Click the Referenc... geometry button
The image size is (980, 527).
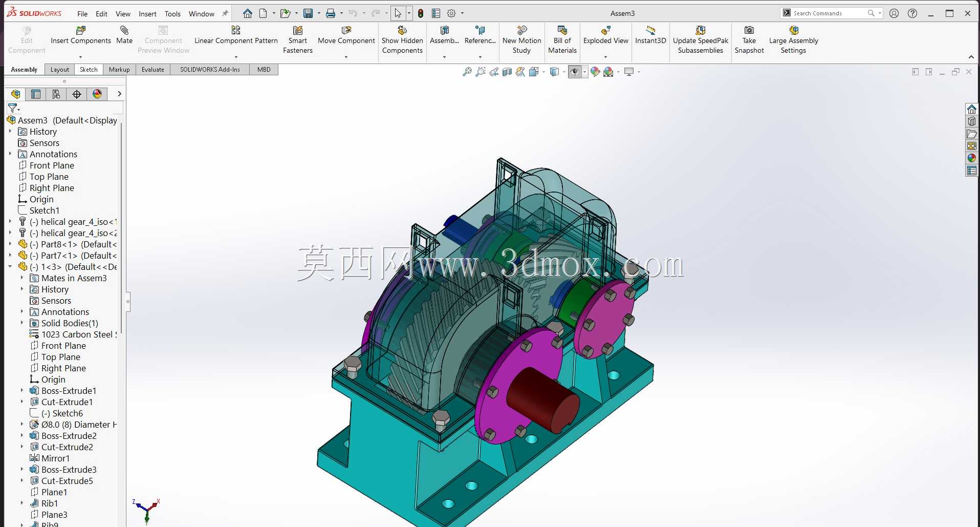pos(480,35)
